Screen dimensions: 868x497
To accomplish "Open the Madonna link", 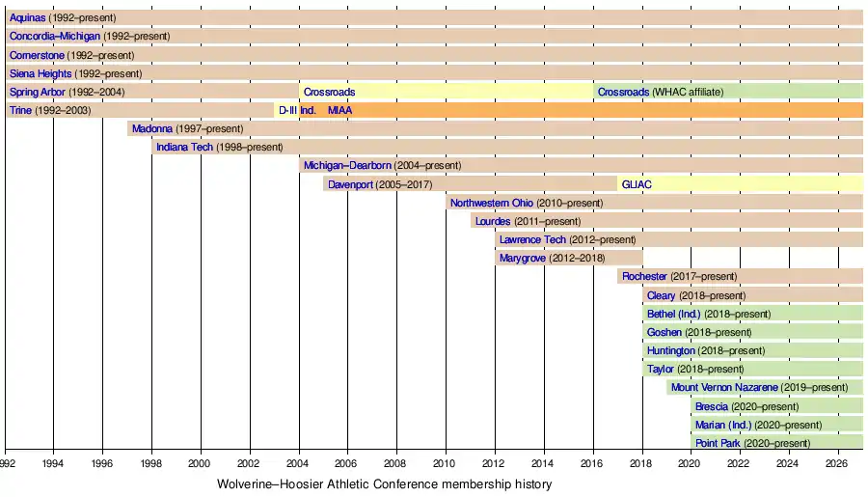I will 151,128.
